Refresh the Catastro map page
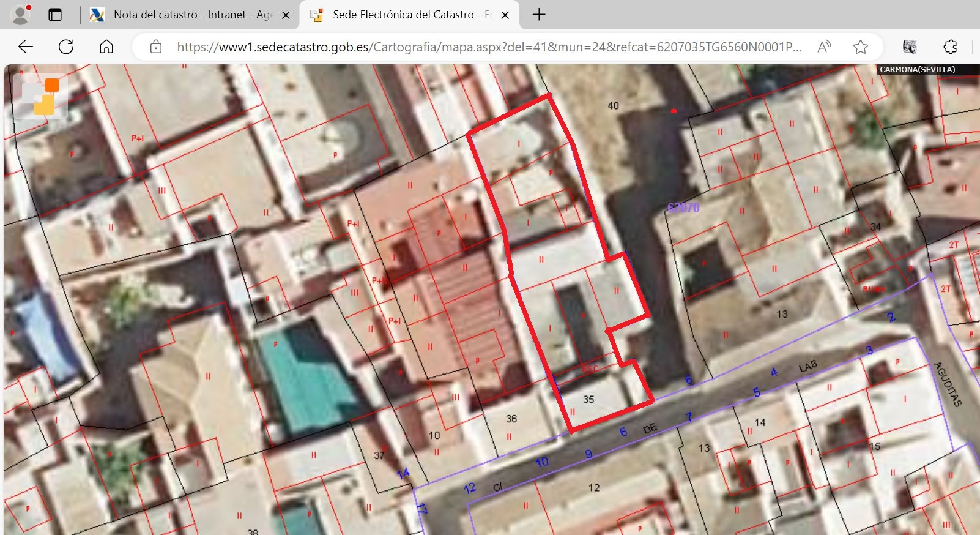The width and height of the screenshot is (980, 535). (66, 47)
